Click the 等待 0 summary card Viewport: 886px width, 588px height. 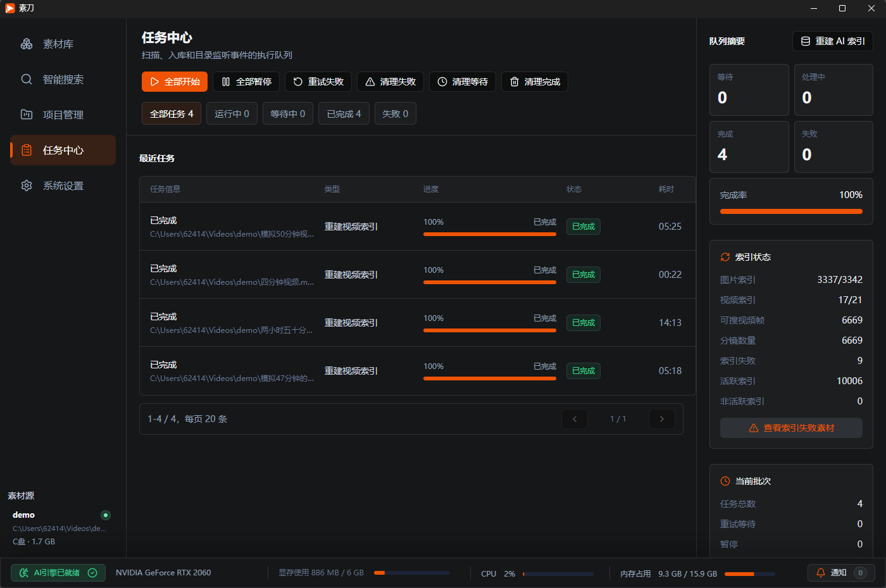(749, 90)
